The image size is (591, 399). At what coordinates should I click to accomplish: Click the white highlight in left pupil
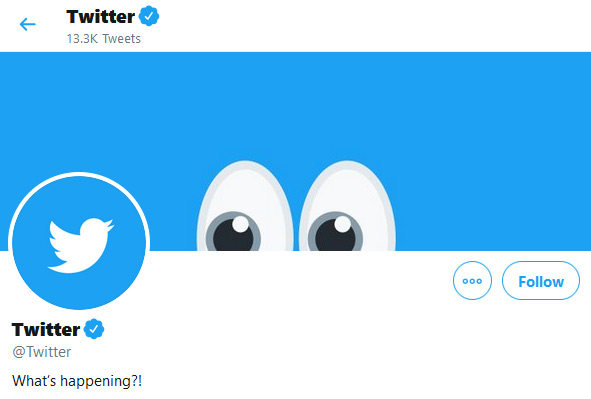click(240, 224)
